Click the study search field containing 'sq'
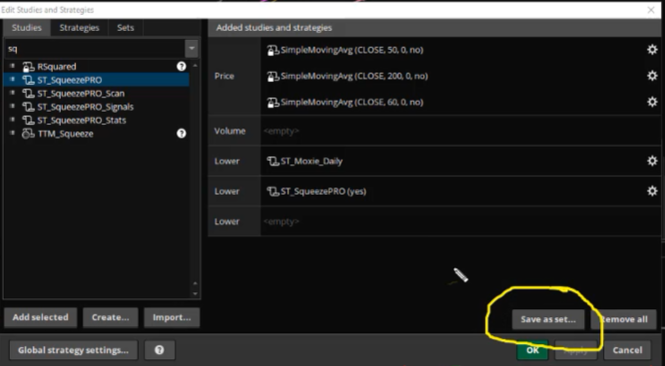Image resolution: width=665 pixels, height=366 pixels. (95, 48)
